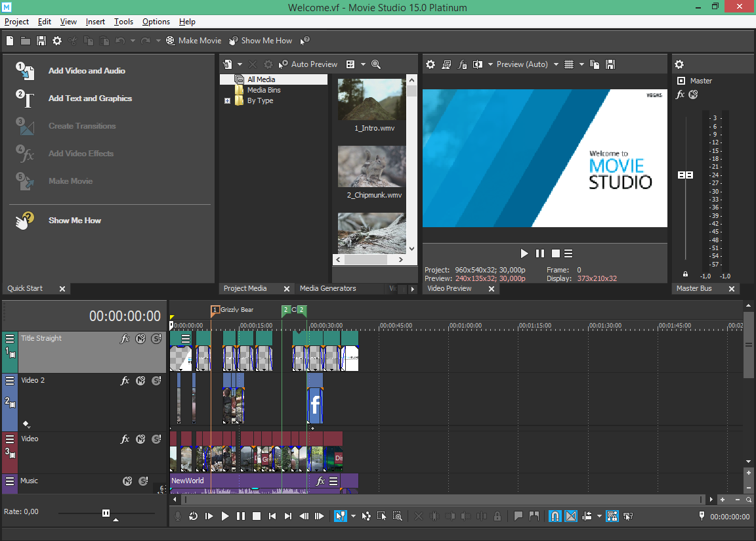Save preview snapshot to file

[x=610, y=64]
